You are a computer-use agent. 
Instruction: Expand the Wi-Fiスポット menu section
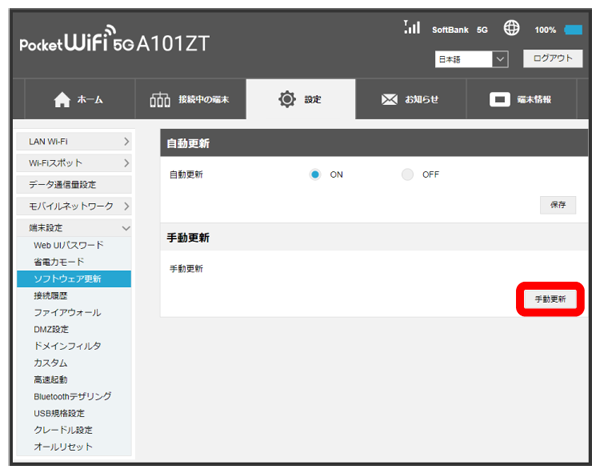[75, 163]
